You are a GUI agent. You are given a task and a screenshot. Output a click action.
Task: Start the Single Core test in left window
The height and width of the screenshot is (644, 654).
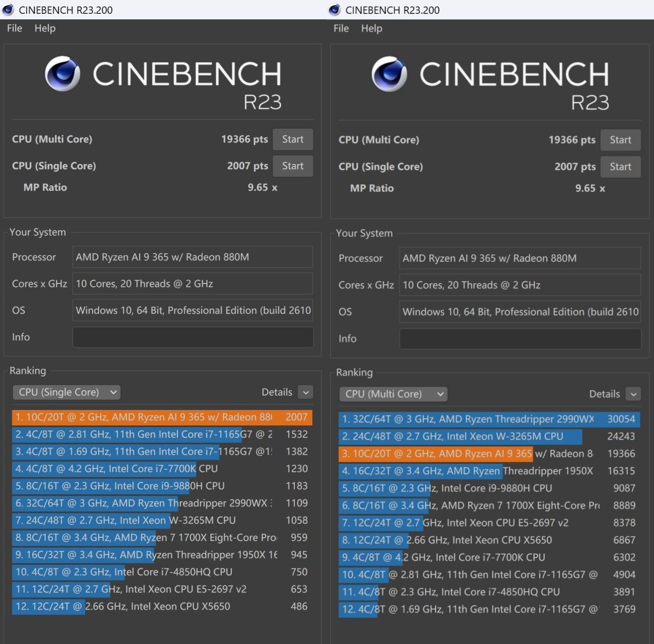tap(293, 166)
